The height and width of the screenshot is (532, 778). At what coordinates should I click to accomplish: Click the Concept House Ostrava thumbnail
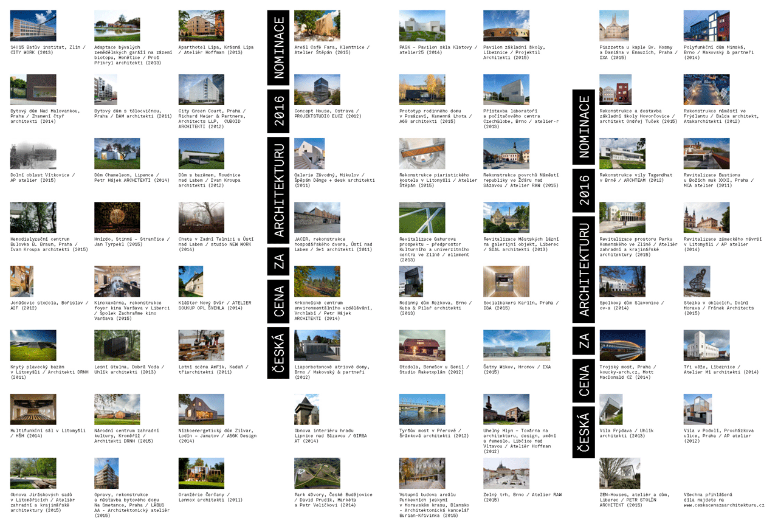[x=317, y=90]
